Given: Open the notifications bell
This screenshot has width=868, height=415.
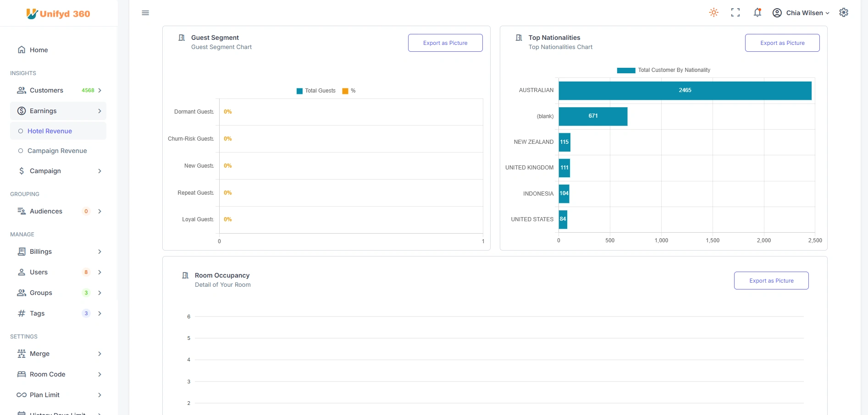Looking at the screenshot, I should click(x=757, y=13).
